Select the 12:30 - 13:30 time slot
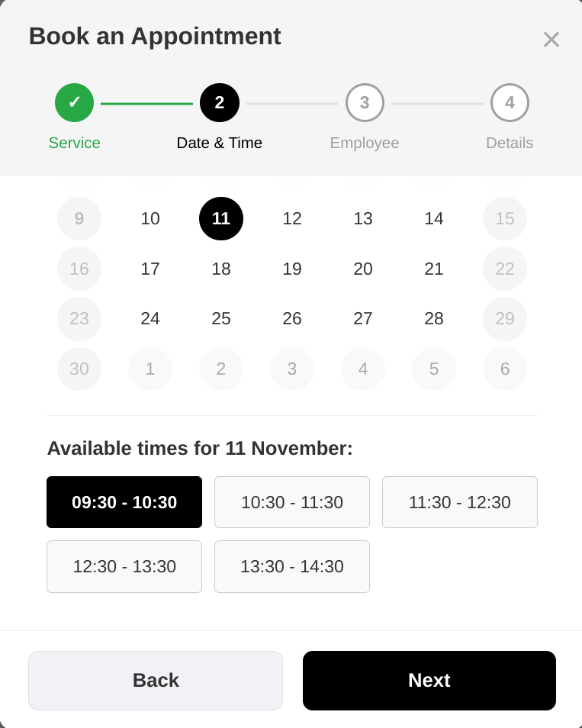 tap(124, 566)
